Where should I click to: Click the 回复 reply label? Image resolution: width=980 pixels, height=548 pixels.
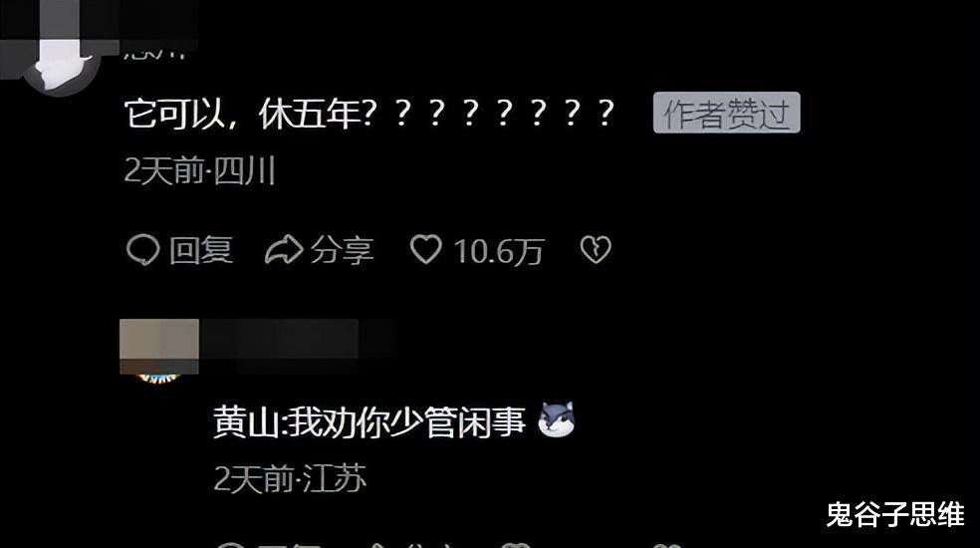tap(200, 250)
